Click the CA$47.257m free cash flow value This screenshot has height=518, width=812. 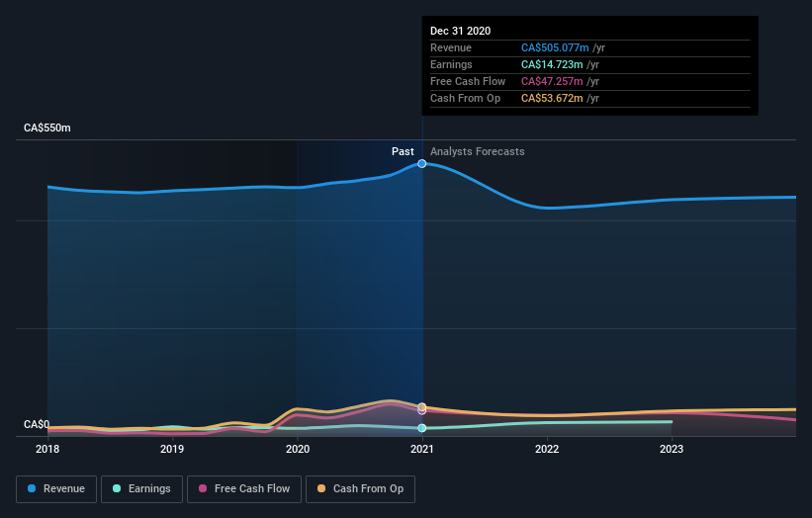point(552,81)
